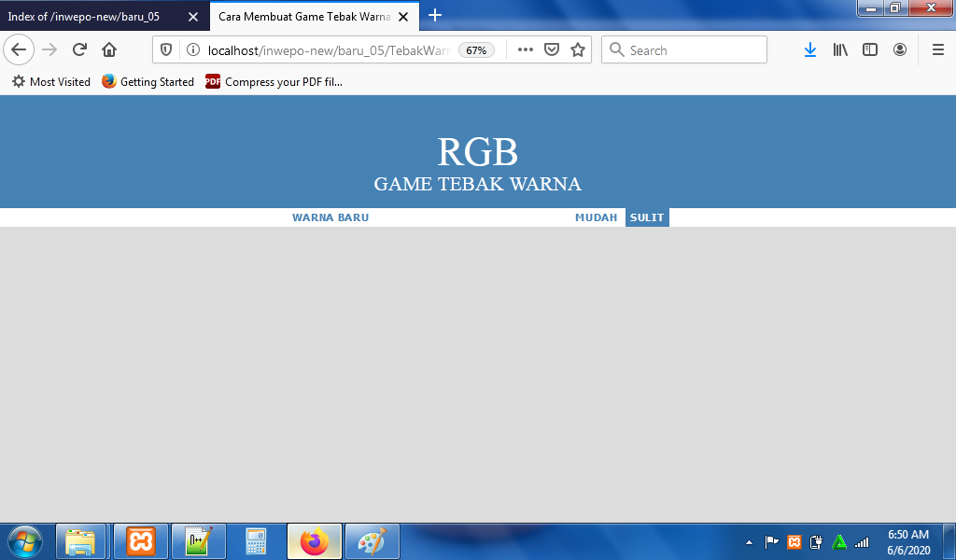Open Most Visited bookmarks folder
The height and width of the screenshot is (560, 956).
pyautogui.click(x=51, y=81)
